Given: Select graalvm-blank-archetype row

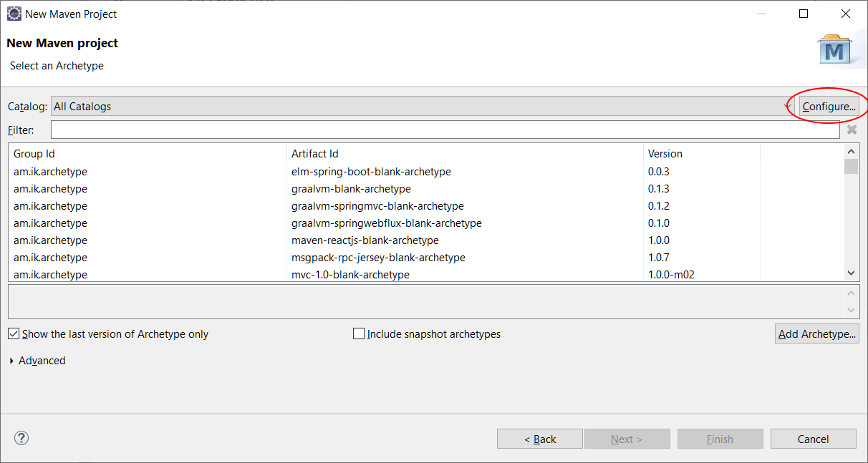Looking at the screenshot, I should pyautogui.click(x=426, y=189).
